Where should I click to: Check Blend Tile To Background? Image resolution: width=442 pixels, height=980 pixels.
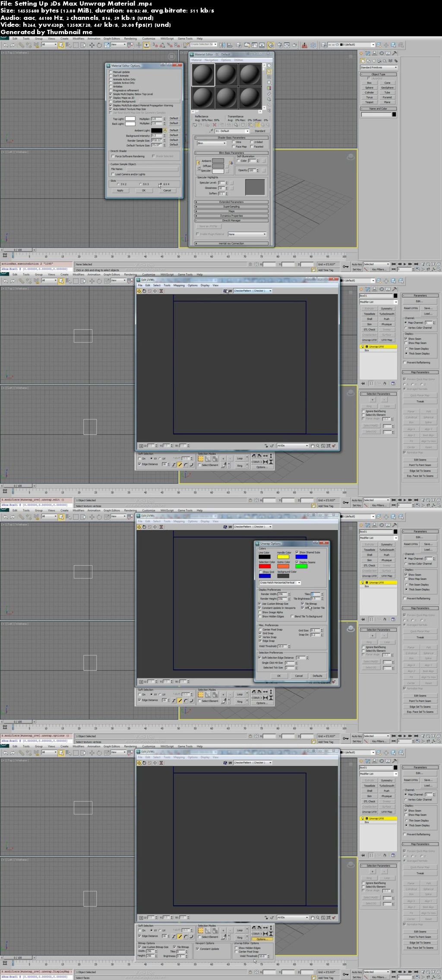click(x=292, y=616)
